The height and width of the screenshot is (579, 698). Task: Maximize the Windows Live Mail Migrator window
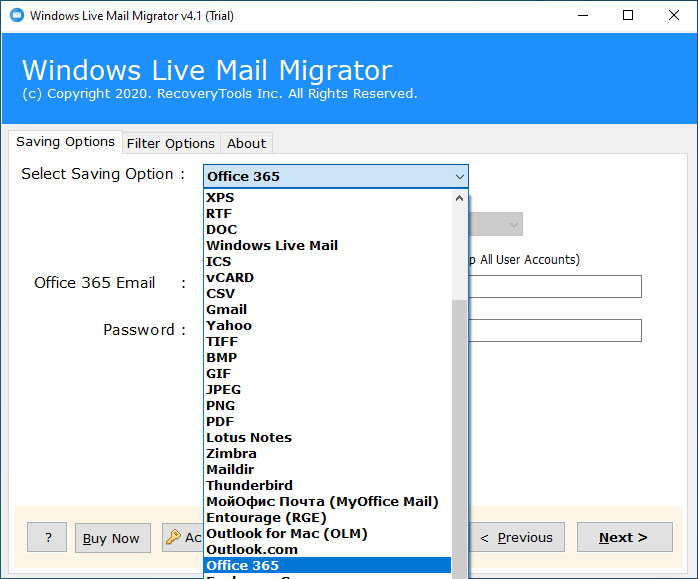coord(628,16)
